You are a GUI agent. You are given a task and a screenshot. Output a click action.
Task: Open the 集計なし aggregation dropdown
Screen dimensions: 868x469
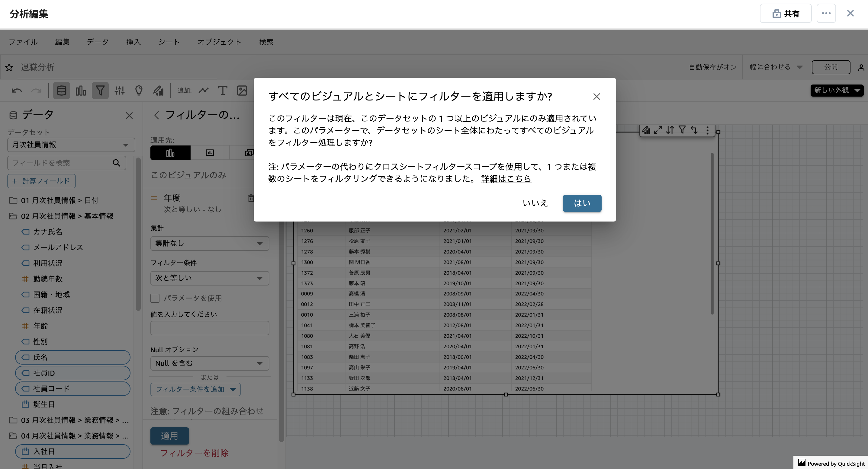(x=210, y=243)
